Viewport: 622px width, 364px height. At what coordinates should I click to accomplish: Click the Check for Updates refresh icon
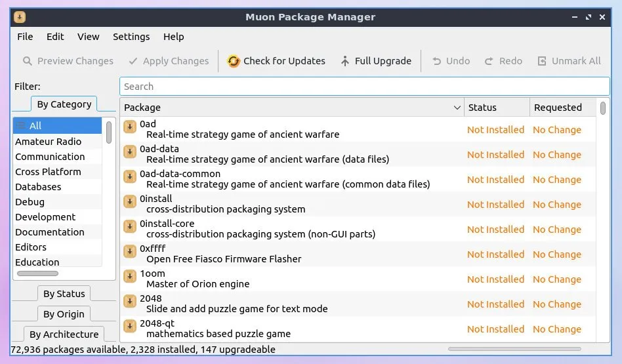click(x=234, y=61)
